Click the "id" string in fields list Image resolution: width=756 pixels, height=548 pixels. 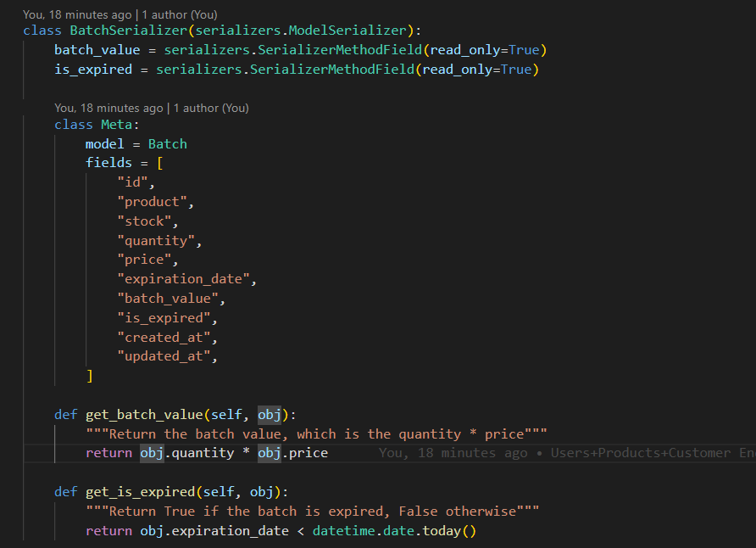pyautogui.click(x=136, y=182)
